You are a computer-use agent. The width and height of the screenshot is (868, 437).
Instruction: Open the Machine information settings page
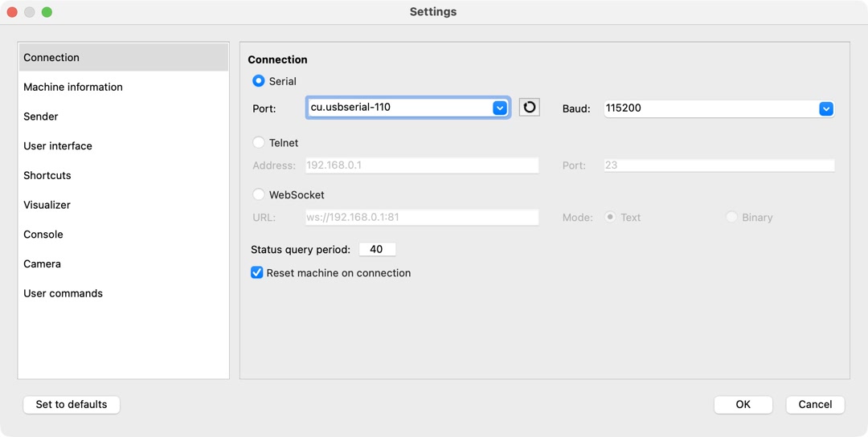point(73,87)
